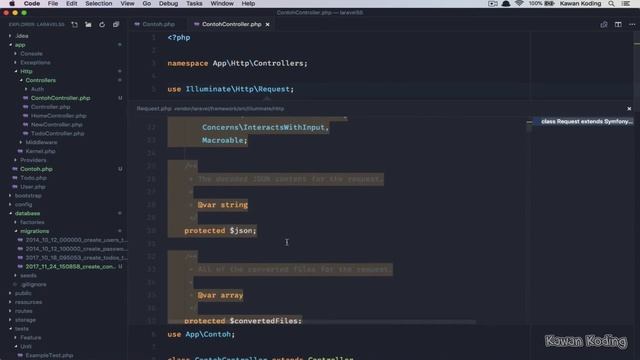Viewport: 640px width, 360px height.
Task: Open ExampleTest.php in the Unit folder
Action: [x=49, y=356]
